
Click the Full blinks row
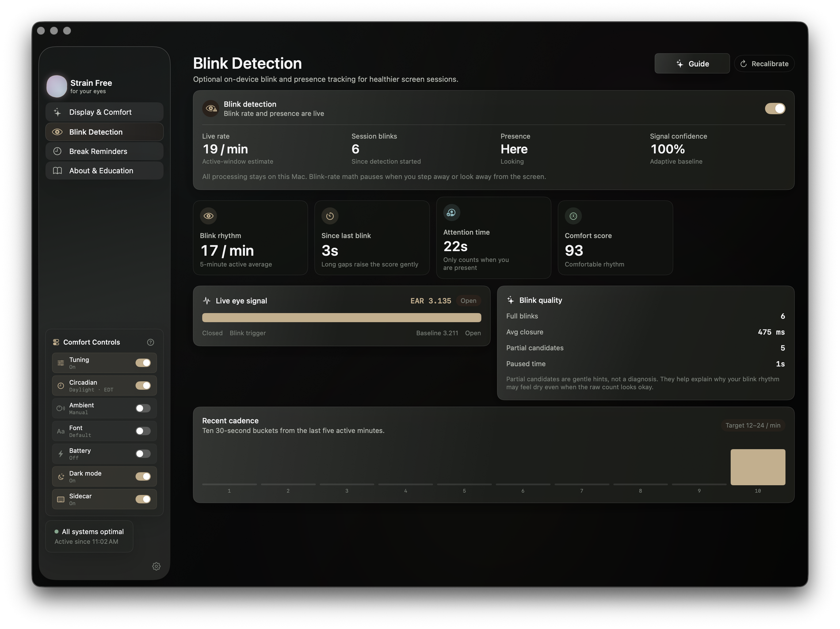point(645,316)
